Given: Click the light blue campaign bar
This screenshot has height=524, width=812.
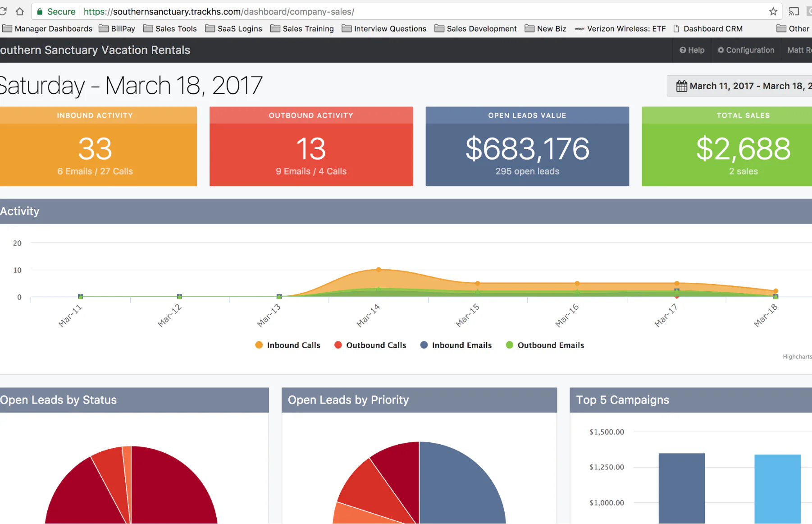Looking at the screenshot, I should pos(778,489).
